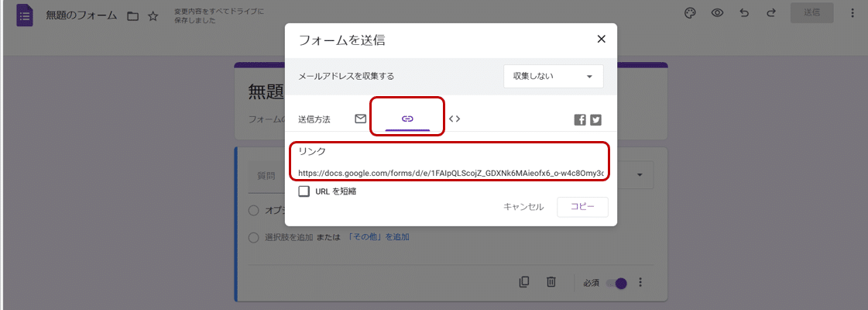Open the move to folder icon
868x310 pixels.
click(x=132, y=16)
